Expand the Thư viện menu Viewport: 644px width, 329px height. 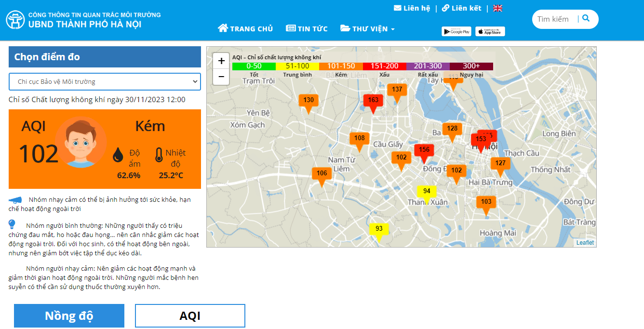(367, 29)
